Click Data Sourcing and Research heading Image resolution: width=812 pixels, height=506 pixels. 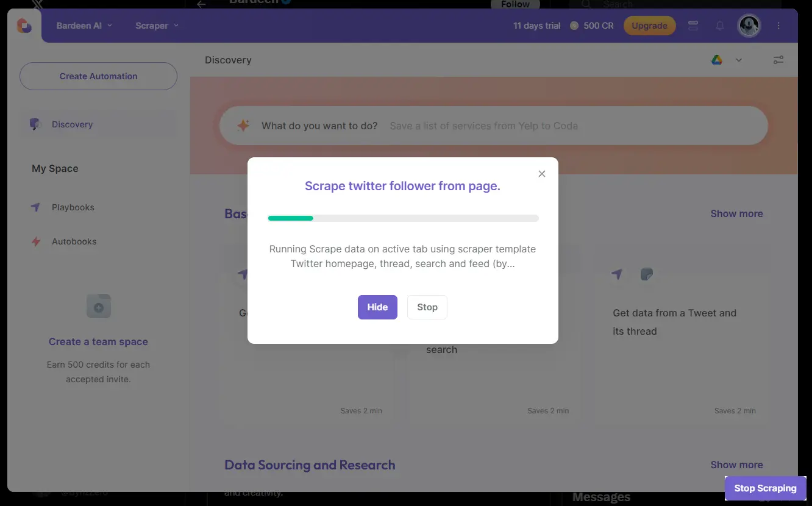click(310, 465)
